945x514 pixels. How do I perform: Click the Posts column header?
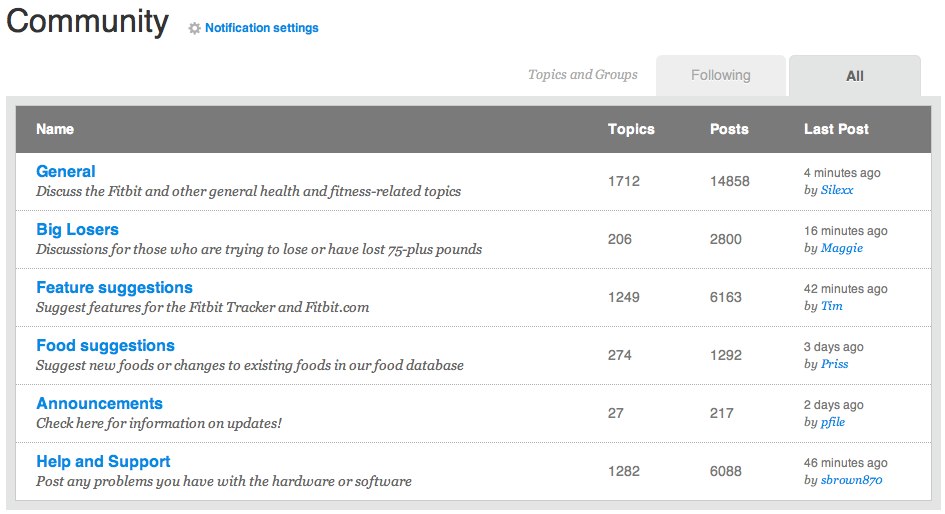(729, 129)
